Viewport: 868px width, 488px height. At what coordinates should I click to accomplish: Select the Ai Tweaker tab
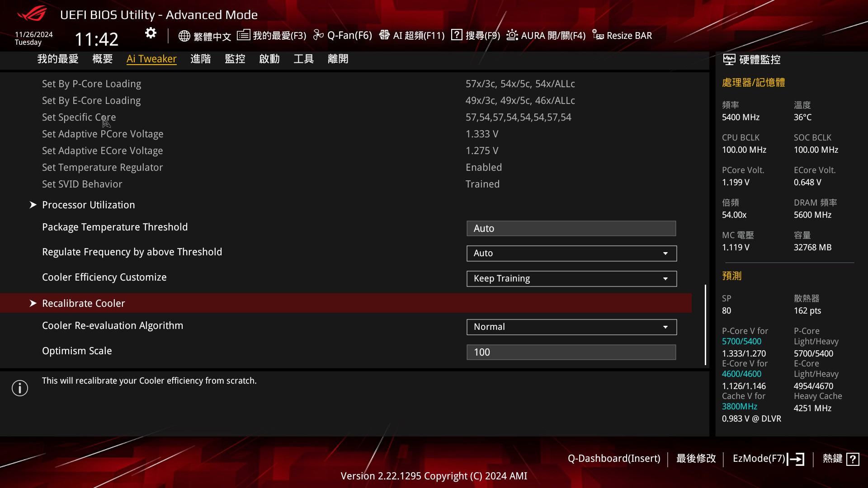151,59
